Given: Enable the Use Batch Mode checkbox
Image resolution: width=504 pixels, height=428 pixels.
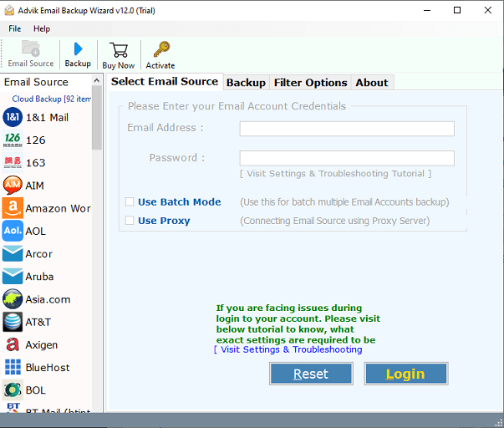Looking at the screenshot, I should pyautogui.click(x=130, y=201).
